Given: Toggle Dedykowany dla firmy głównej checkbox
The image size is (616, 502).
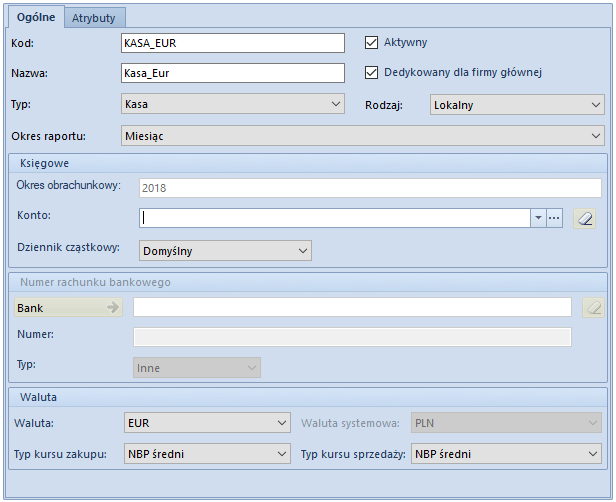Looking at the screenshot, I should [371, 73].
